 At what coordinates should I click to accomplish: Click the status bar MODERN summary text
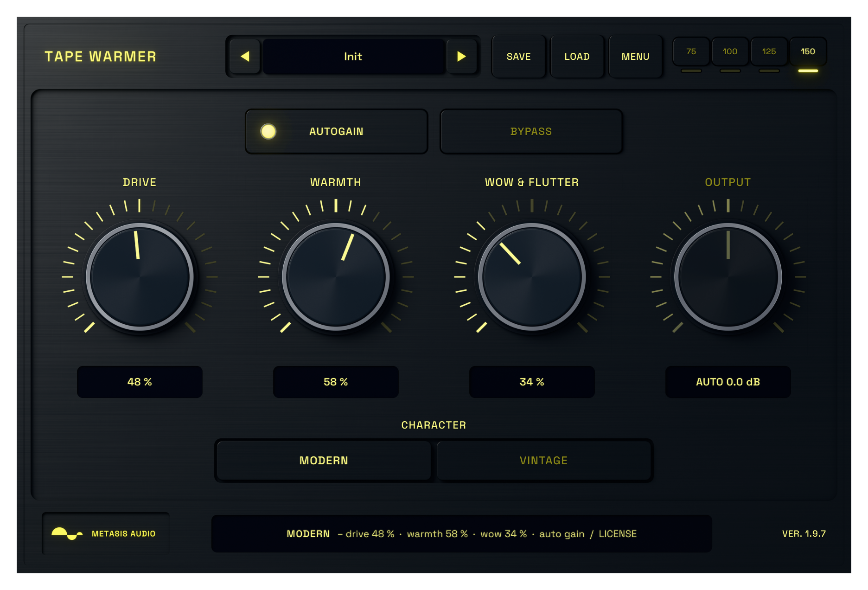(308, 534)
